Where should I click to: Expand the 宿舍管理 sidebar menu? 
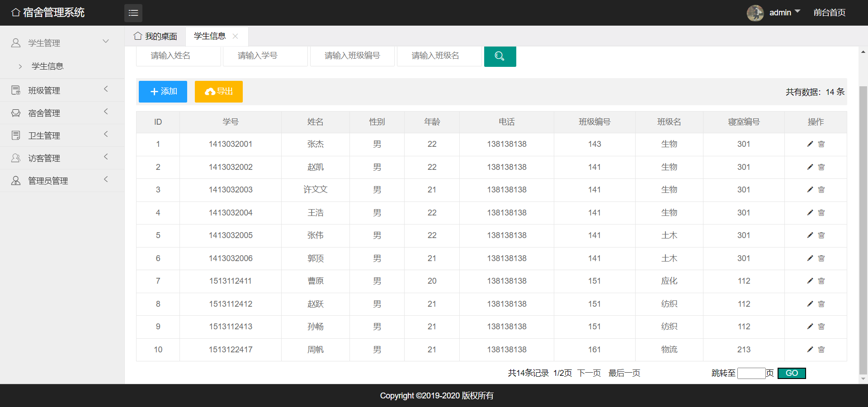[x=62, y=113]
